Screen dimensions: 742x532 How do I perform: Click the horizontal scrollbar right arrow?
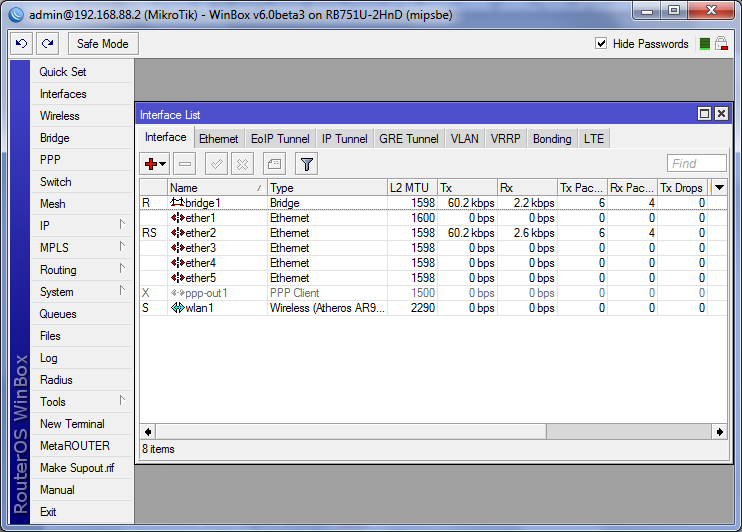719,432
